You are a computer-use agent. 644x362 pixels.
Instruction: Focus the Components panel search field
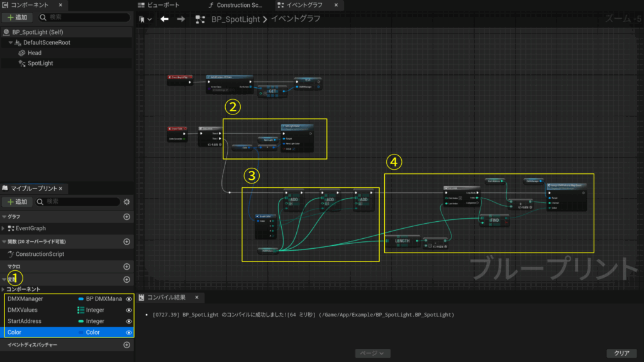(x=84, y=17)
